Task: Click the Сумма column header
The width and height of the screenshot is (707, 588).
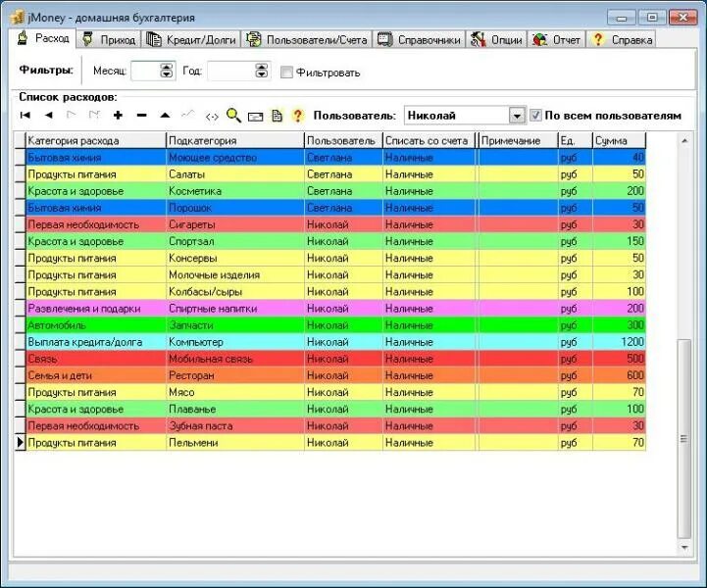Action: (619, 140)
